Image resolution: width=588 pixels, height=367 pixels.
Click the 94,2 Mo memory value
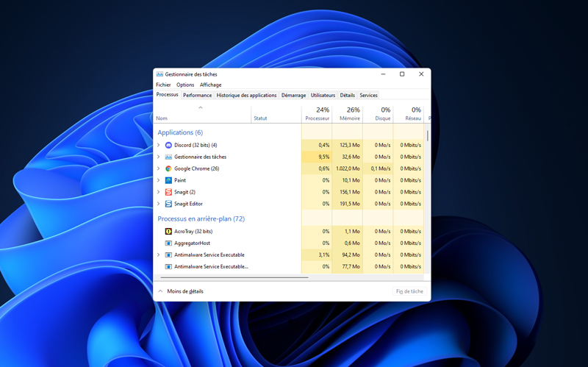click(351, 254)
